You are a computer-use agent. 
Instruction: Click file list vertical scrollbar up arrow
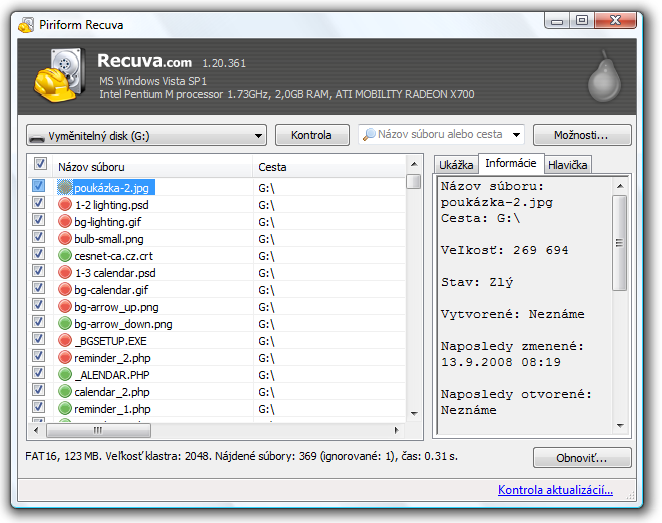tap(414, 164)
